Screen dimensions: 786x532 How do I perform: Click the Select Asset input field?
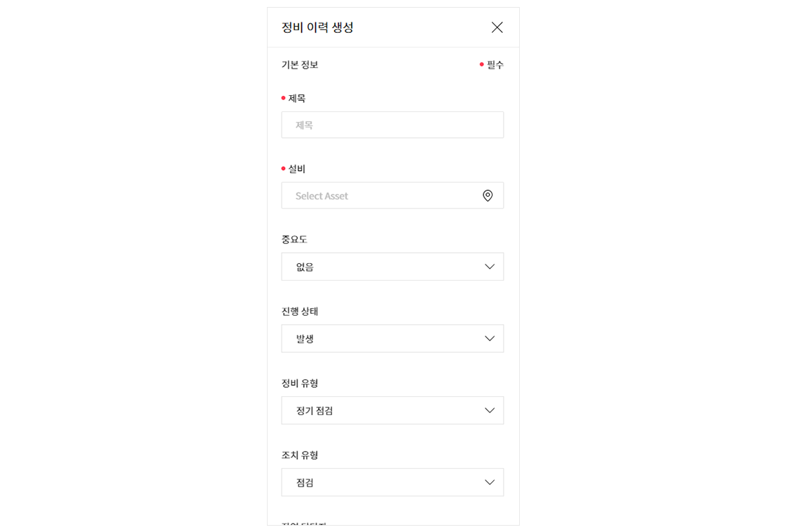coord(392,195)
